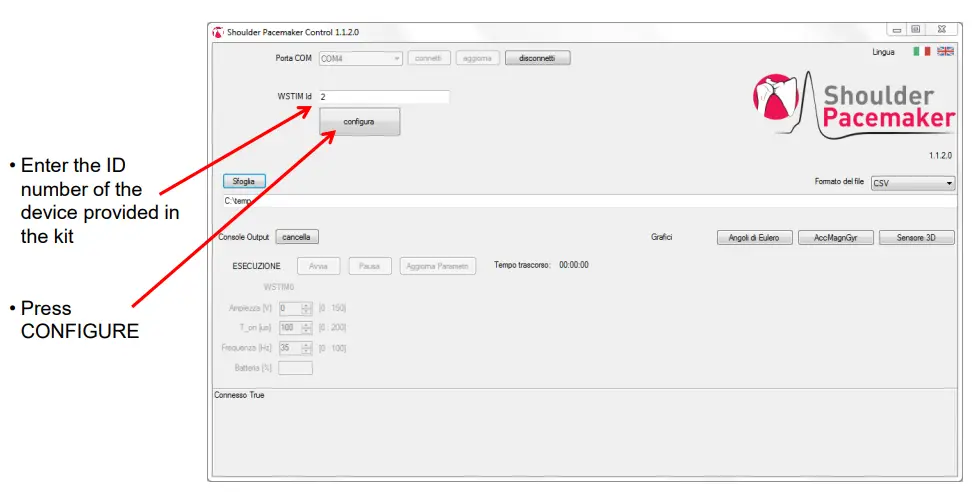Image resolution: width=976 pixels, height=504 pixels.
Task: Click the Sfoglia browse button
Action: pyautogui.click(x=244, y=181)
